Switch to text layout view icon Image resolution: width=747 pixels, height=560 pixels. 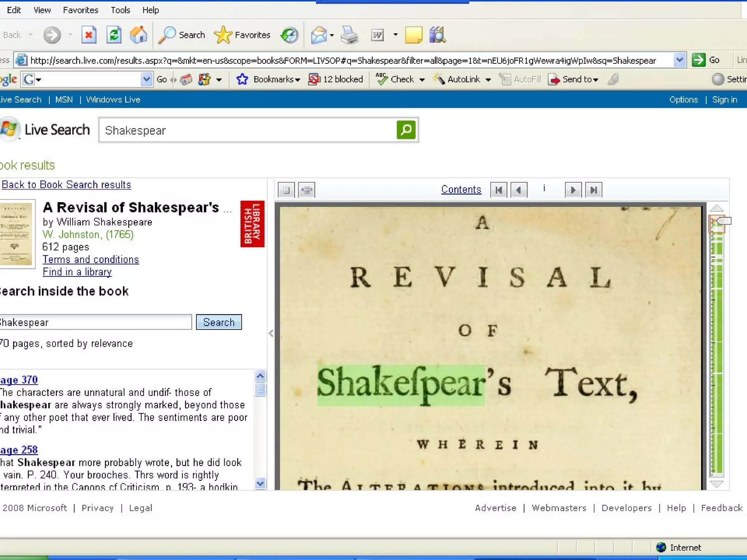(307, 190)
